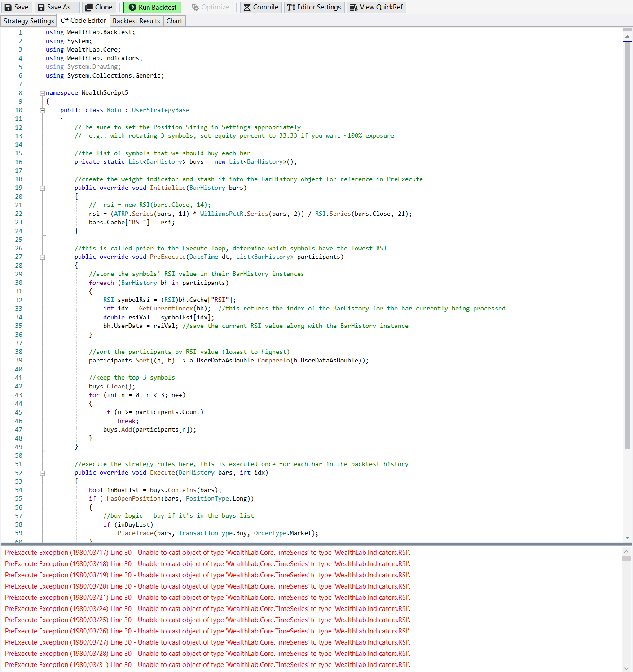Go to the Chart tab

point(174,21)
